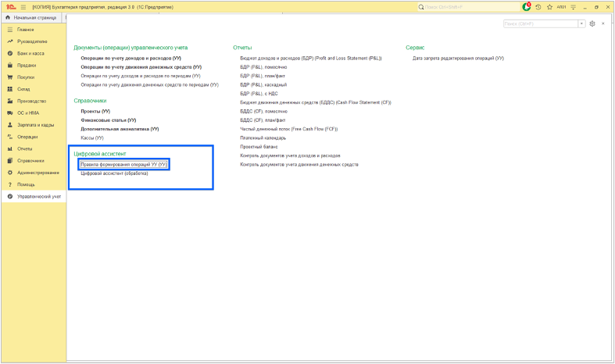Screen dimensions: 615x364
Task: Open Кассы (УУ) catalog
Action: point(92,138)
